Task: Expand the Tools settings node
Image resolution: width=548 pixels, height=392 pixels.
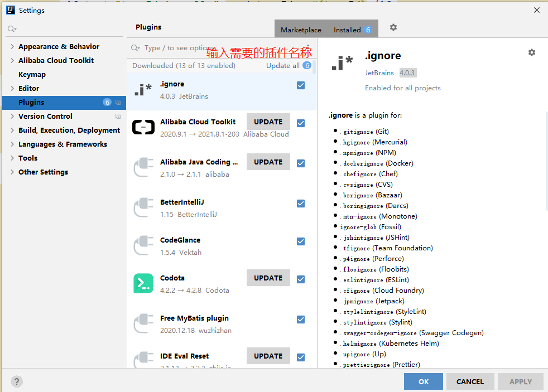Action: pos(12,158)
